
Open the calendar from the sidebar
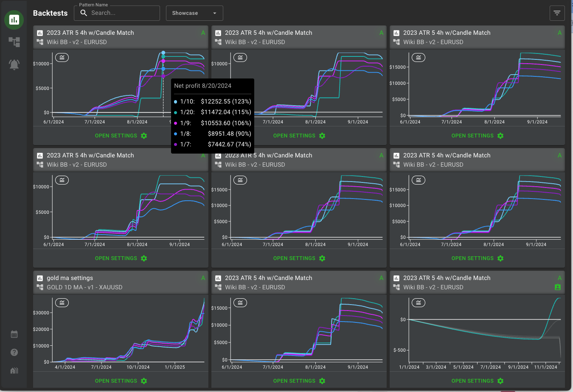coord(14,334)
